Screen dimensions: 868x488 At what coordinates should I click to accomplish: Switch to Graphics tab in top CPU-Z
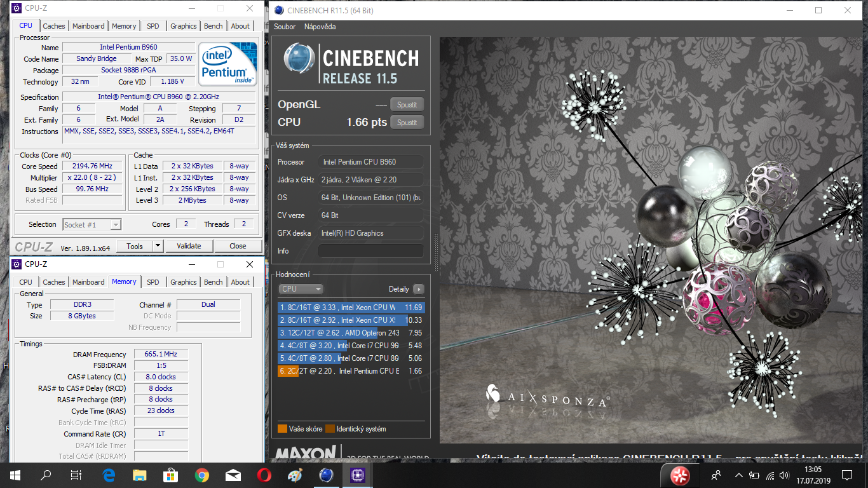[184, 26]
